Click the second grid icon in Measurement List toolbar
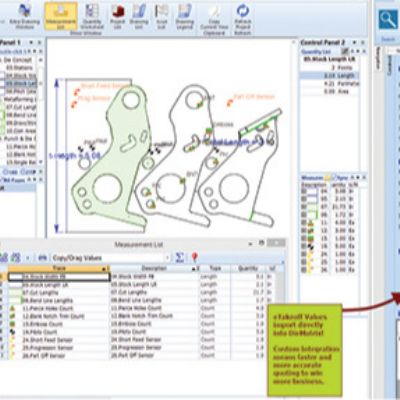This screenshot has height=400, width=400. point(16,258)
